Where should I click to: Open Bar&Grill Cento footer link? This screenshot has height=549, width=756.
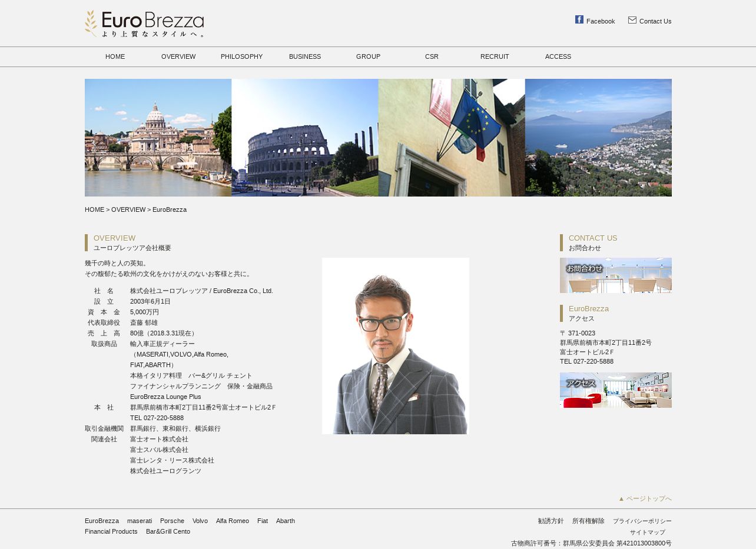click(x=168, y=531)
